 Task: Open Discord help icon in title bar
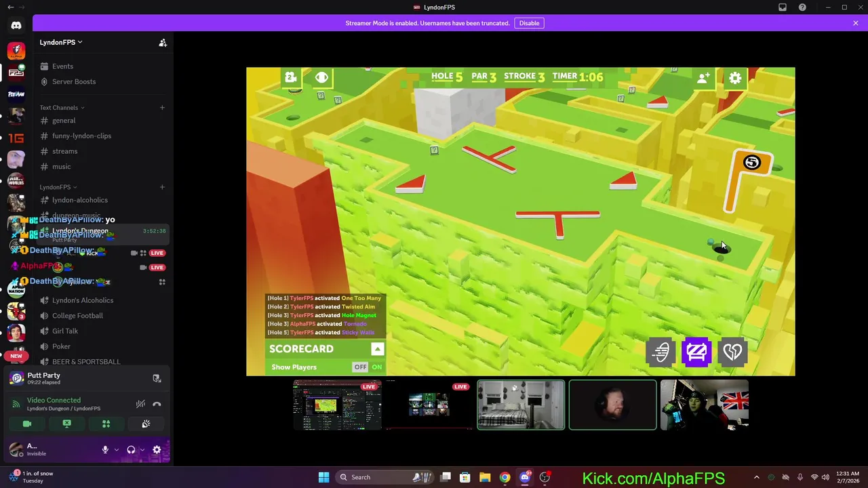802,7
